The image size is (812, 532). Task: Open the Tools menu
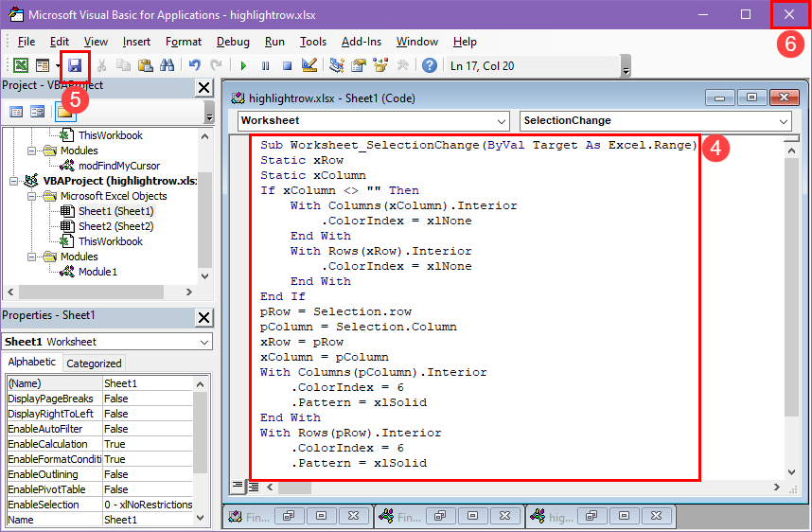[x=313, y=42]
